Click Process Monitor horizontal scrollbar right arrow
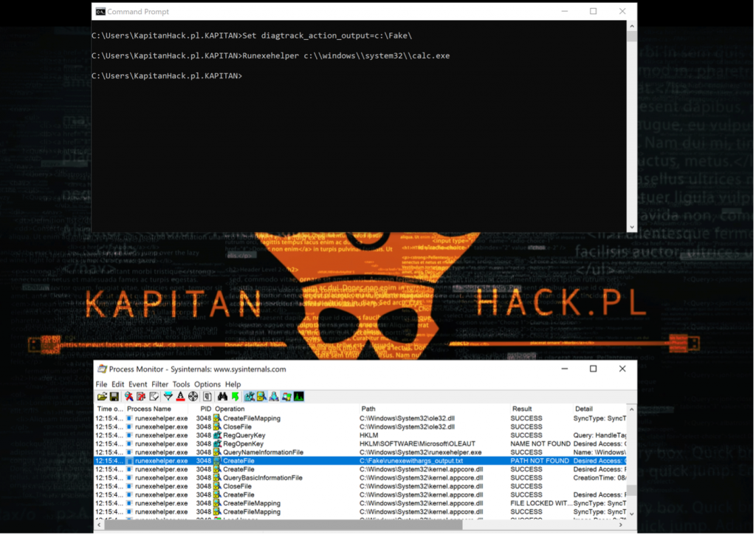 click(621, 525)
